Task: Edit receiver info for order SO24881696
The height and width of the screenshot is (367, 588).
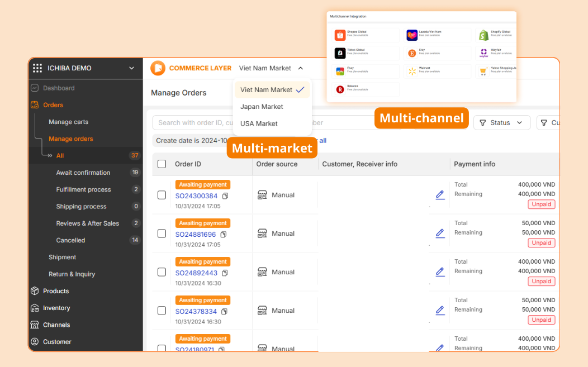Action: [440, 233]
